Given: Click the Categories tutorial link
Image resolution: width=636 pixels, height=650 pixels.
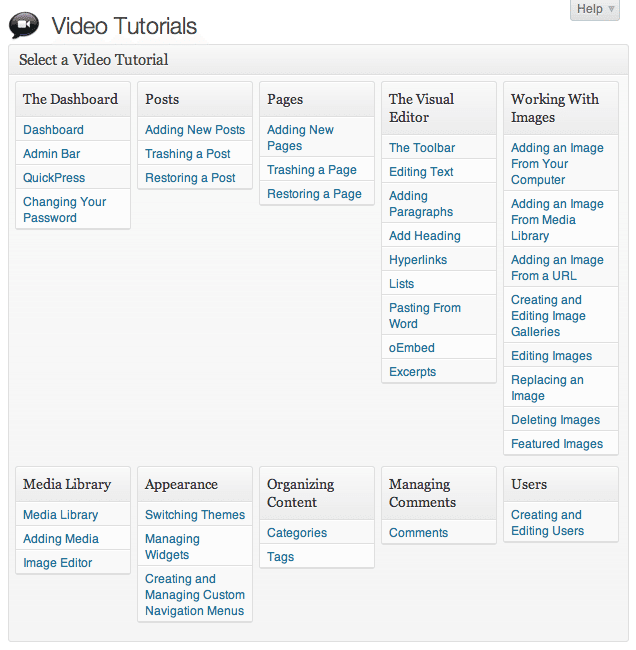Looking at the screenshot, I should click(x=296, y=533).
